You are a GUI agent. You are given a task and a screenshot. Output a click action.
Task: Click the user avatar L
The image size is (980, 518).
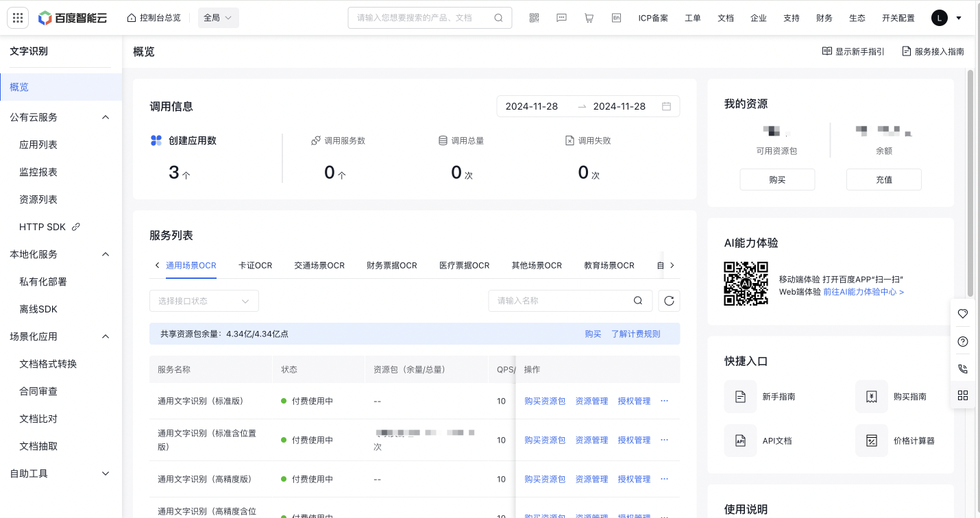click(940, 18)
